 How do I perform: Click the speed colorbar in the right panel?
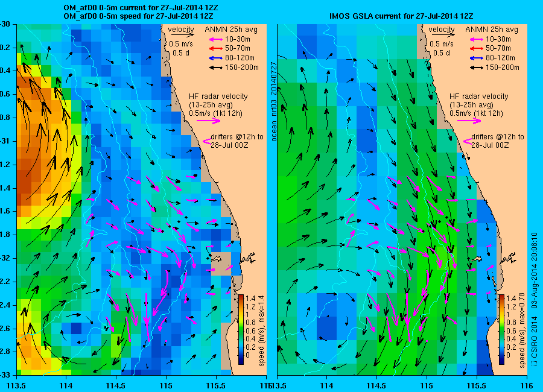(501, 329)
